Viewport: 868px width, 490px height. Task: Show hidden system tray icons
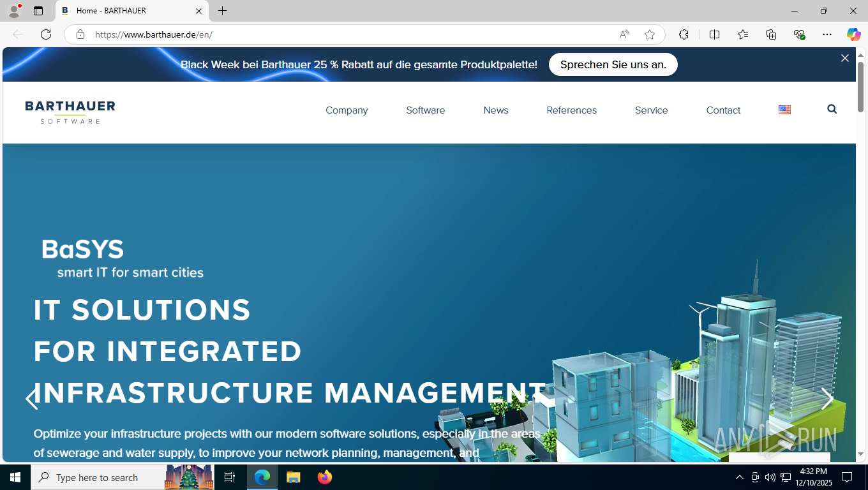739,477
